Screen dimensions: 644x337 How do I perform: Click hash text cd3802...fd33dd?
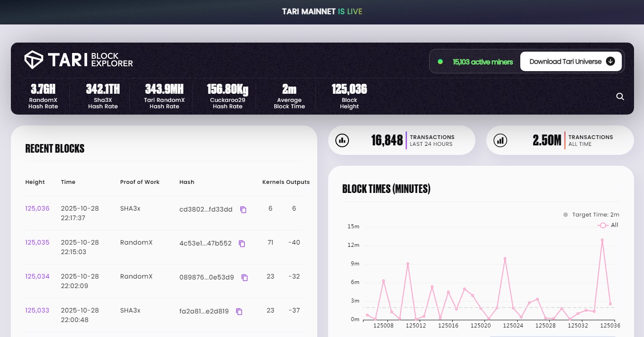206,209
